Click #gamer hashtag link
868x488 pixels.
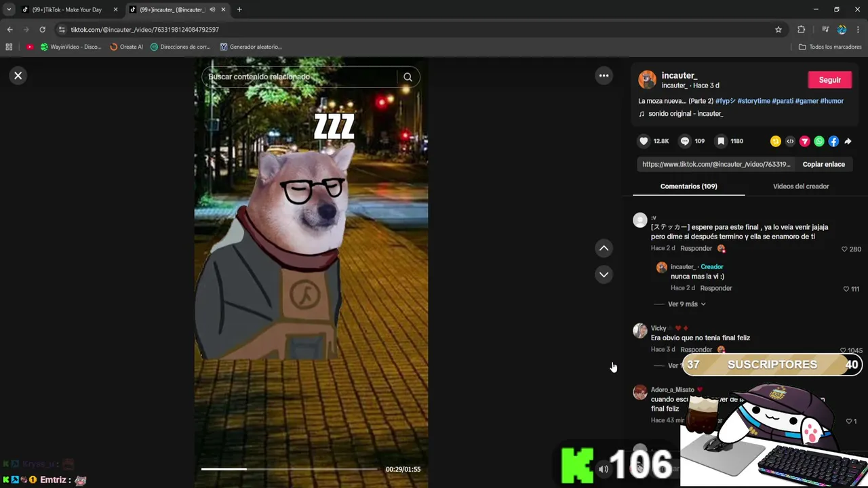(x=806, y=101)
